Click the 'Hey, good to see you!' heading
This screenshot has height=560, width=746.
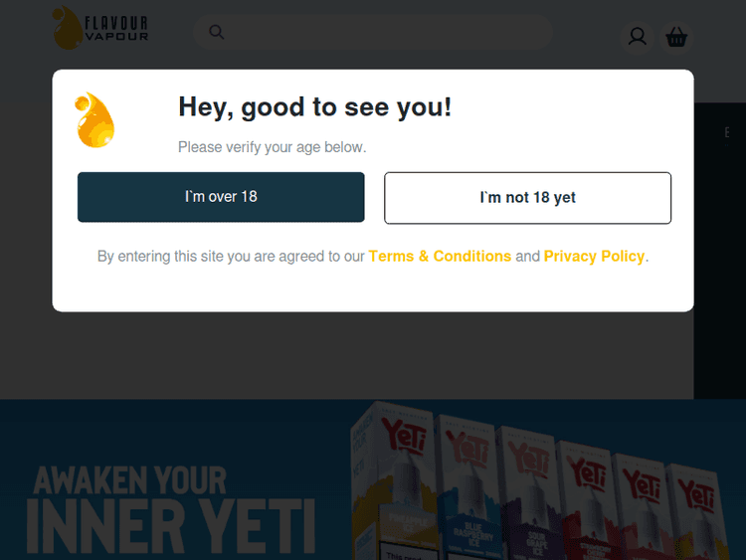[x=314, y=107]
